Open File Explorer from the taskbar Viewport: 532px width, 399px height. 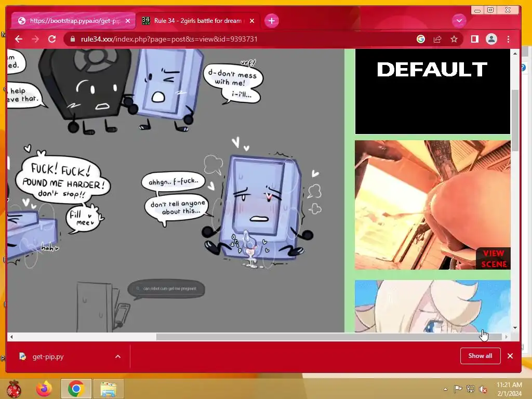click(x=108, y=389)
